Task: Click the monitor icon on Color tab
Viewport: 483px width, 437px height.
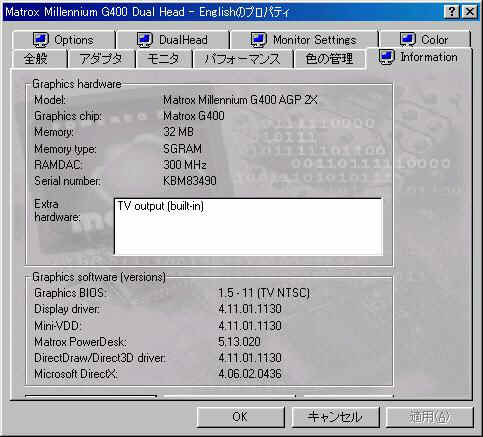Action: [408, 40]
